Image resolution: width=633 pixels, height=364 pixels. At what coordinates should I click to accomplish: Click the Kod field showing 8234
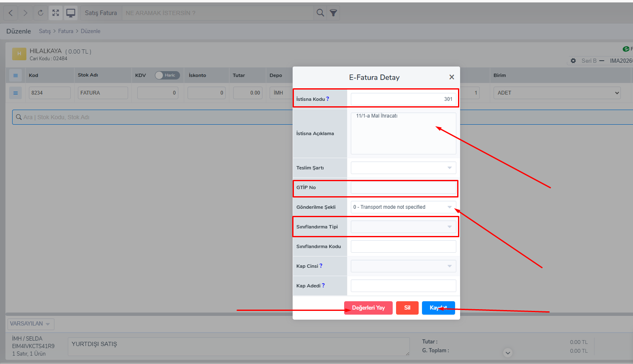pos(49,93)
